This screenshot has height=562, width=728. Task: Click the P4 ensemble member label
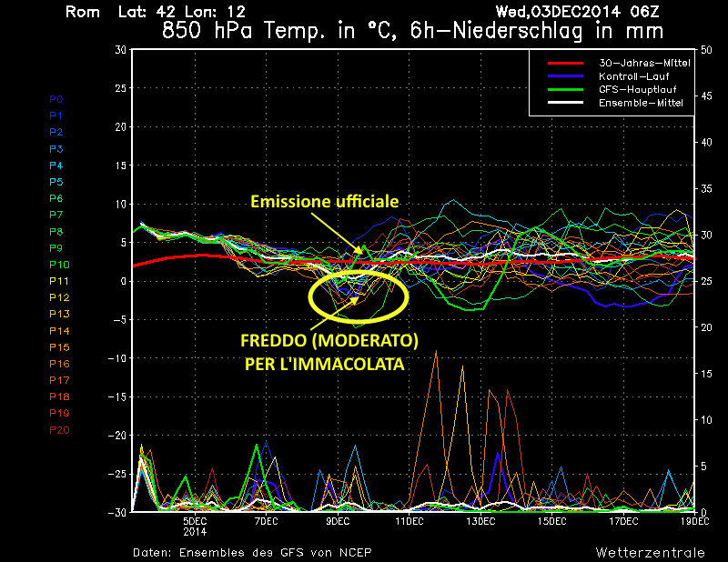pyautogui.click(x=56, y=166)
